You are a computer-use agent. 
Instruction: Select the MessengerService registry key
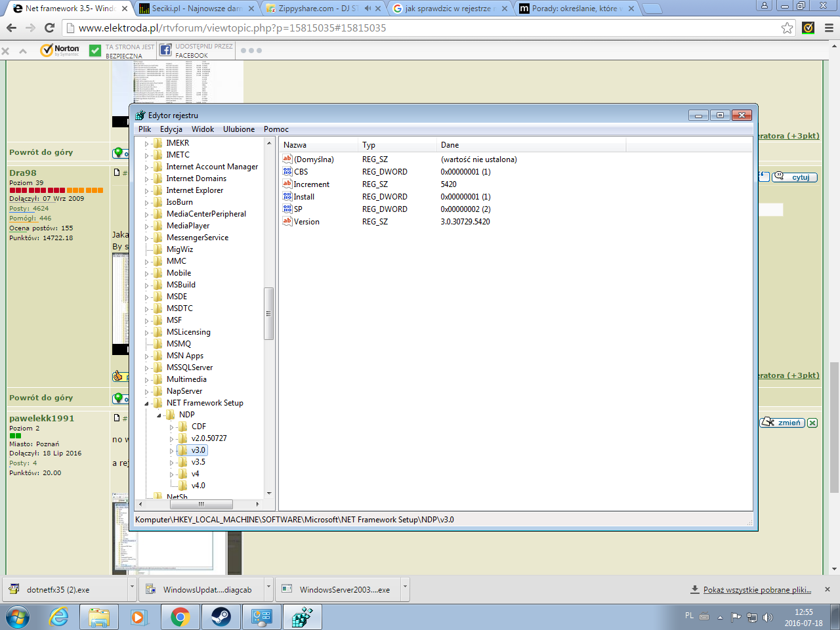pos(198,238)
